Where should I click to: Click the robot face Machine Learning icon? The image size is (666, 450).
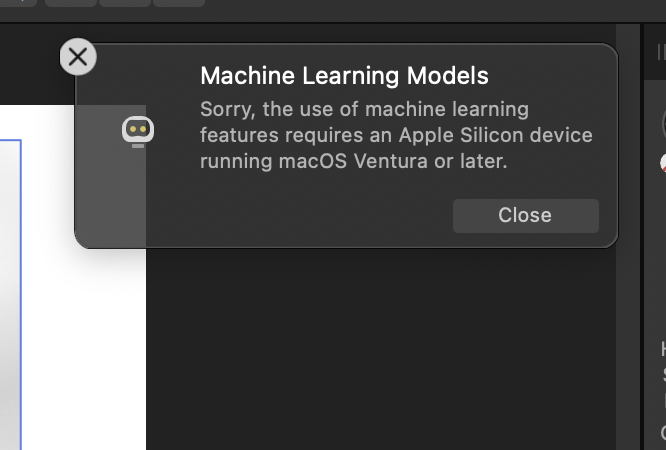[x=138, y=131]
